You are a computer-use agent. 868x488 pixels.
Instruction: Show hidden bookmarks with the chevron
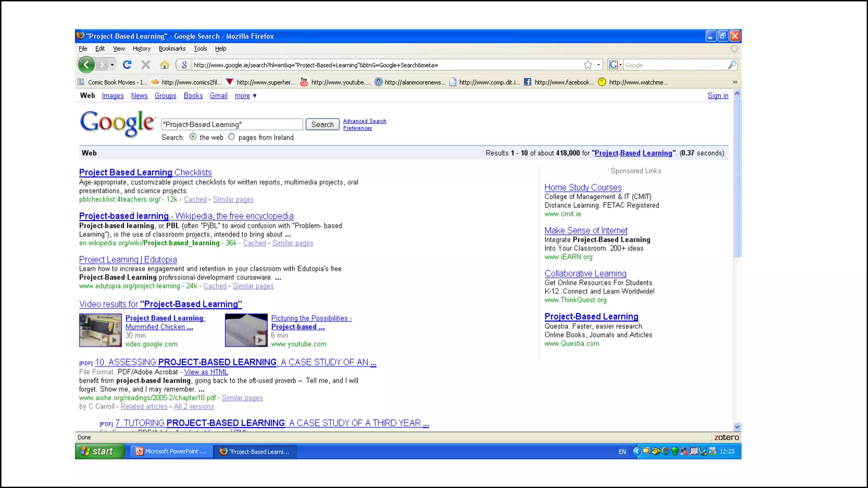[735, 82]
